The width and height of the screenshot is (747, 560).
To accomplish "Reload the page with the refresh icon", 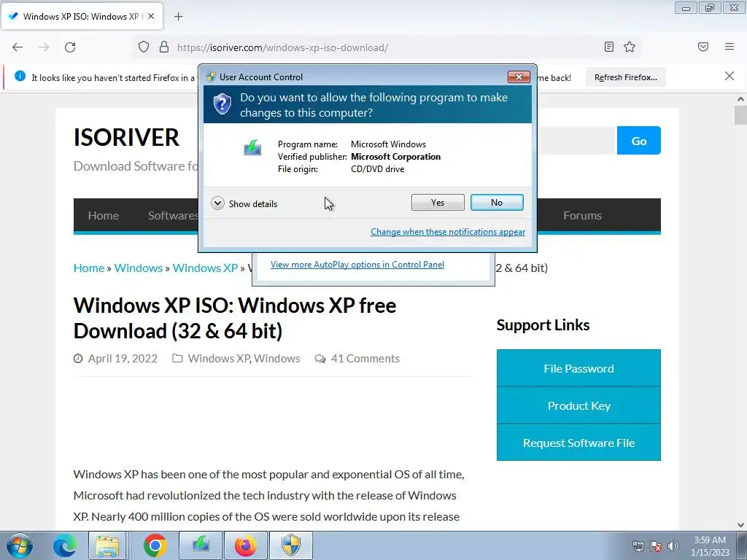I will point(70,47).
